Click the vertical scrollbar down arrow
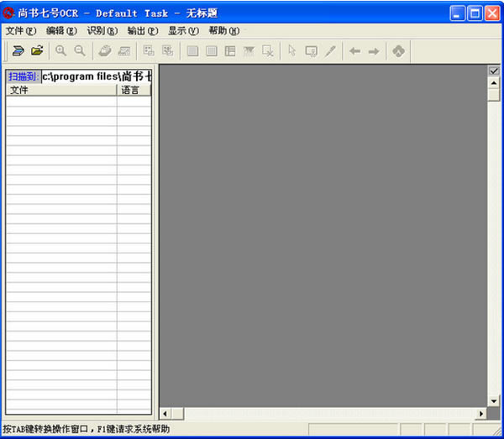 (x=494, y=400)
